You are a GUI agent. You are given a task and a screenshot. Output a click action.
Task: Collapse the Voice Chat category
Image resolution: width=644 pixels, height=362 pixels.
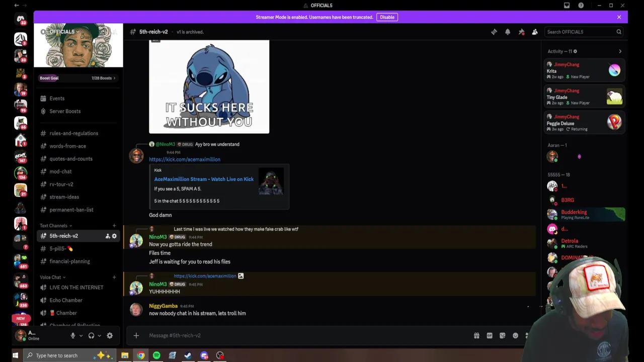53,277
